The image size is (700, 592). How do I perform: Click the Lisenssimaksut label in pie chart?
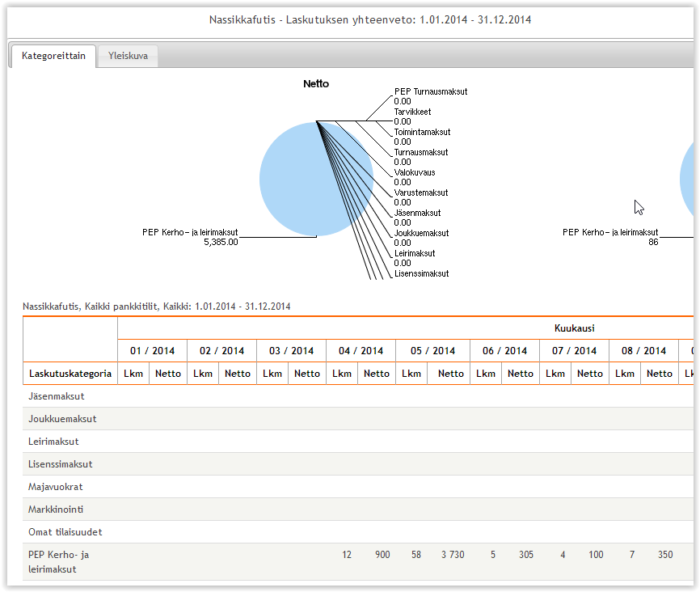[x=421, y=273]
